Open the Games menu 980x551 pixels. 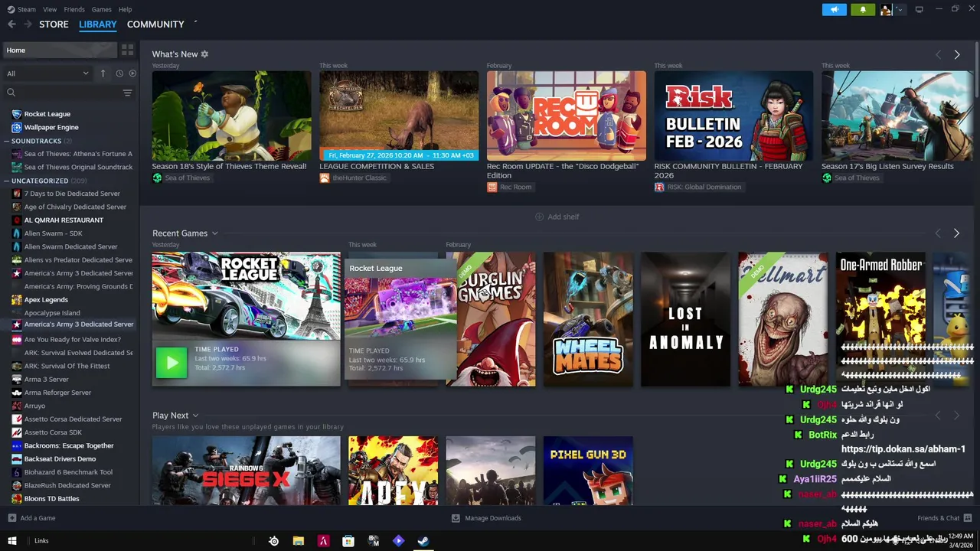101,9
